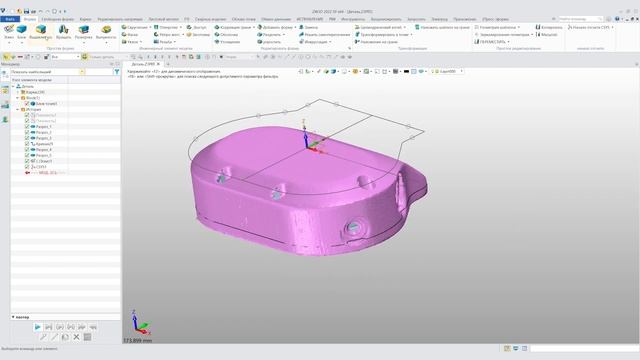
Task: Switch to the Каркас ribbon tab
Action: point(85,19)
